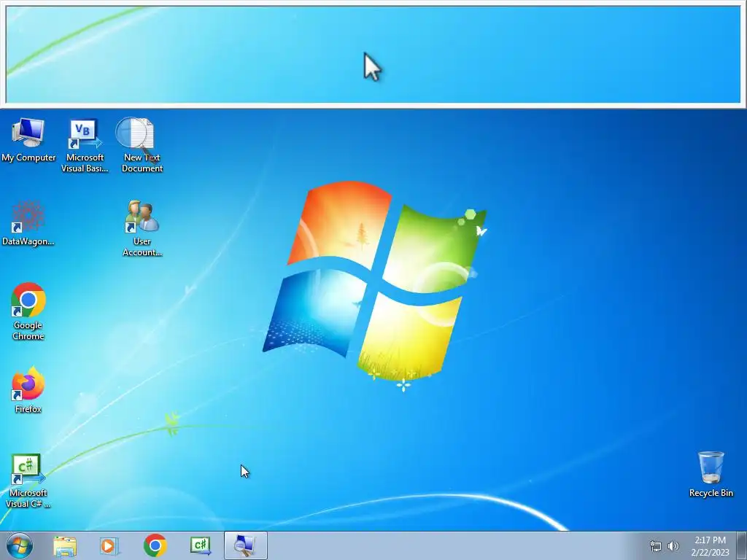Image resolution: width=747 pixels, height=560 pixels.
Task: Select the Recycle Bin icon
Action: pos(711,474)
